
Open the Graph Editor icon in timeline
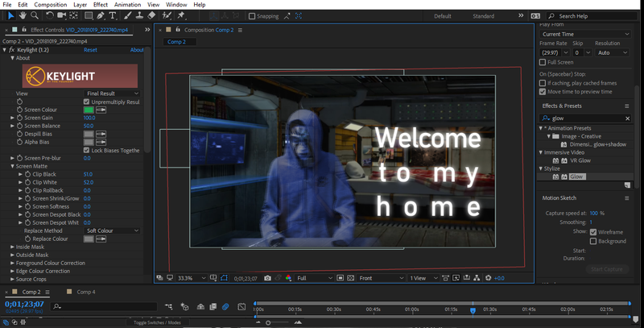point(242,306)
